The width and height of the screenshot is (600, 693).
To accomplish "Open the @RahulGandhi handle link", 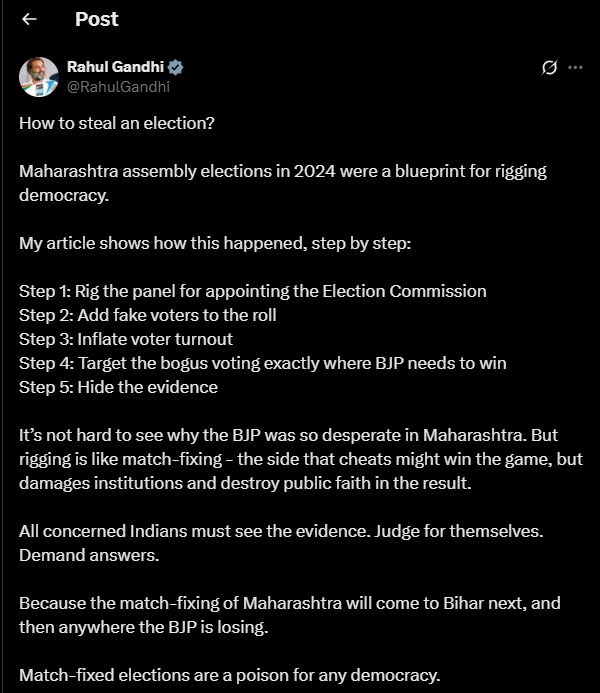I will (x=118, y=87).
